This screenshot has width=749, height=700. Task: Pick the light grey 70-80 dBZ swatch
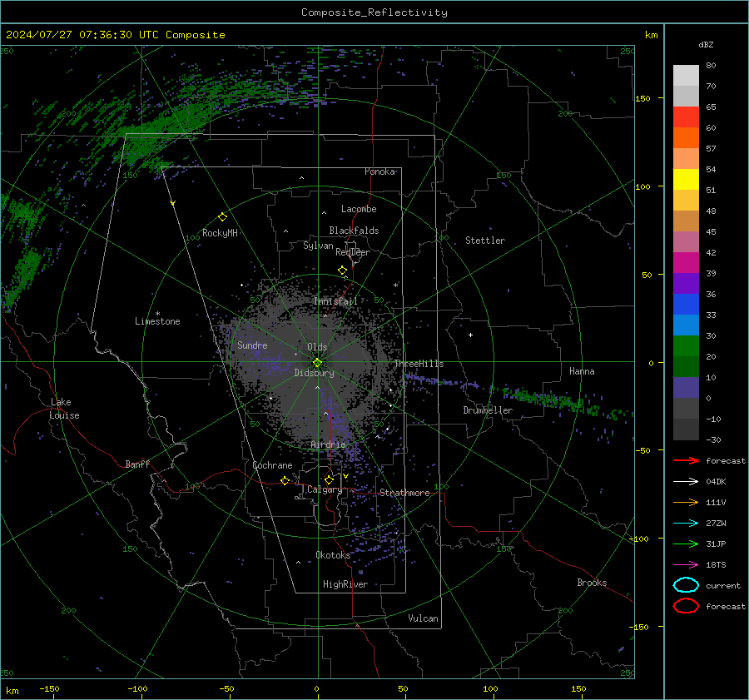coord(686,76)
